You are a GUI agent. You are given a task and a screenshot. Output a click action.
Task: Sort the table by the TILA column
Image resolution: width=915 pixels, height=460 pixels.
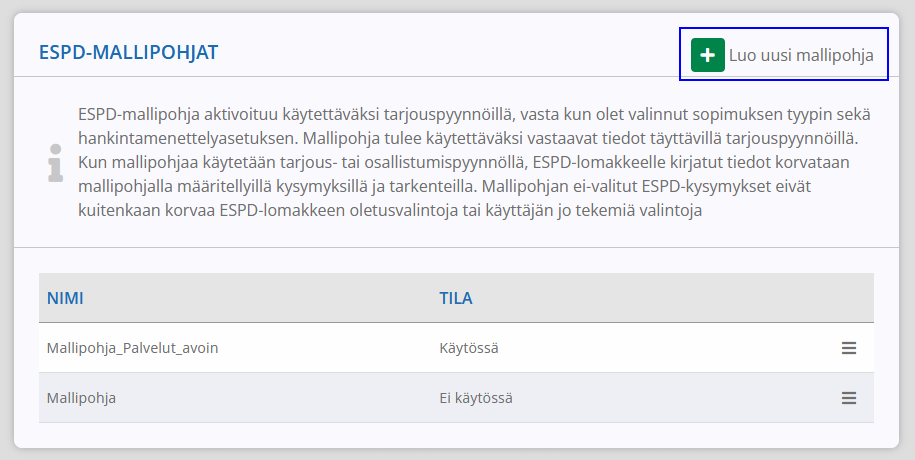[456, 298]
